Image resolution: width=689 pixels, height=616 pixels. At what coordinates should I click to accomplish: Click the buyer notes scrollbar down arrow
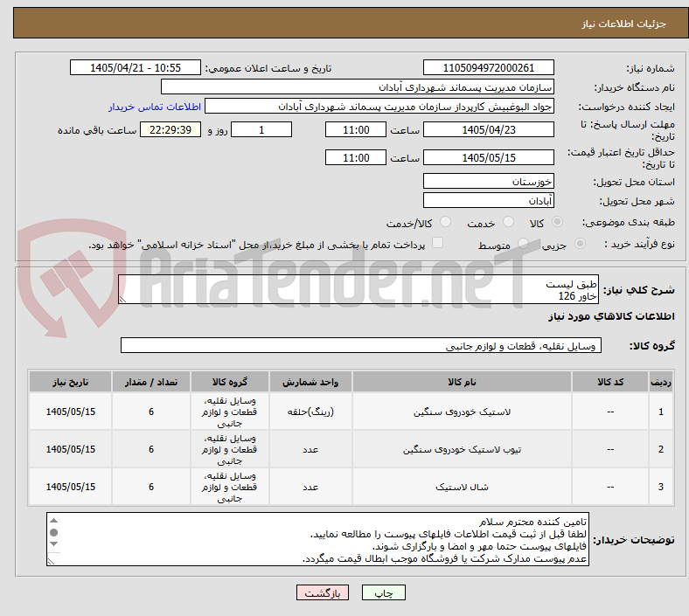click(53, 544)
